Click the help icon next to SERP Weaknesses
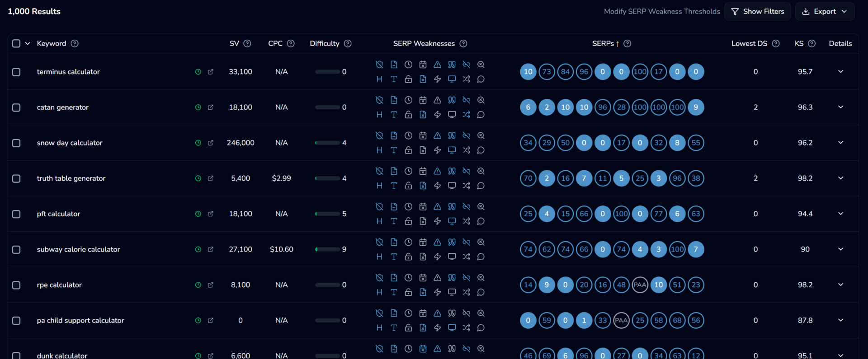 point(463,43)
